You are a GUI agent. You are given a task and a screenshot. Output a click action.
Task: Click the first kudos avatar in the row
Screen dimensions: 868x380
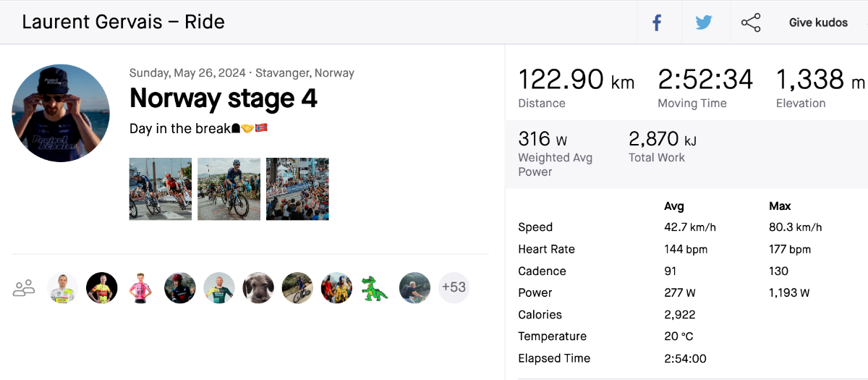(63, 288)
